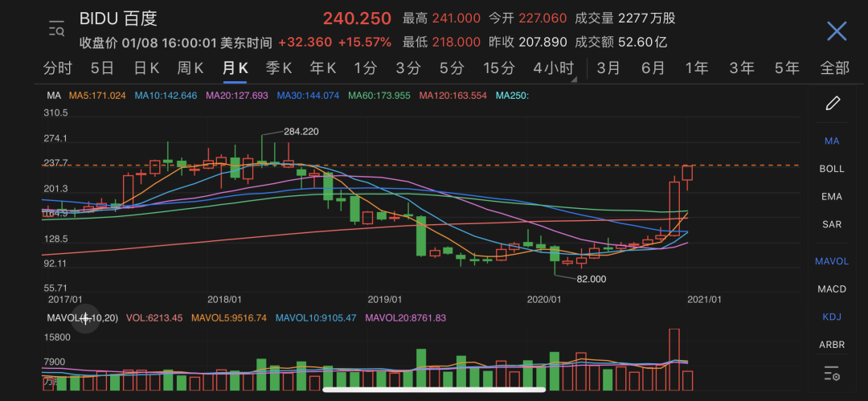Click the MA120:163.554 legend value
This screenshot has width=868, height=401.
[x=452, y=96]
